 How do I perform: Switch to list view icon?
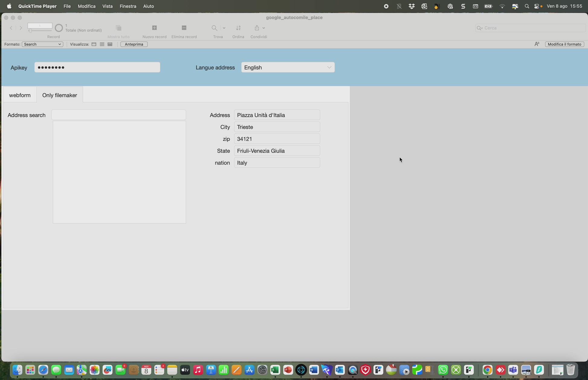pyautogui.click(x=102, y=44)
